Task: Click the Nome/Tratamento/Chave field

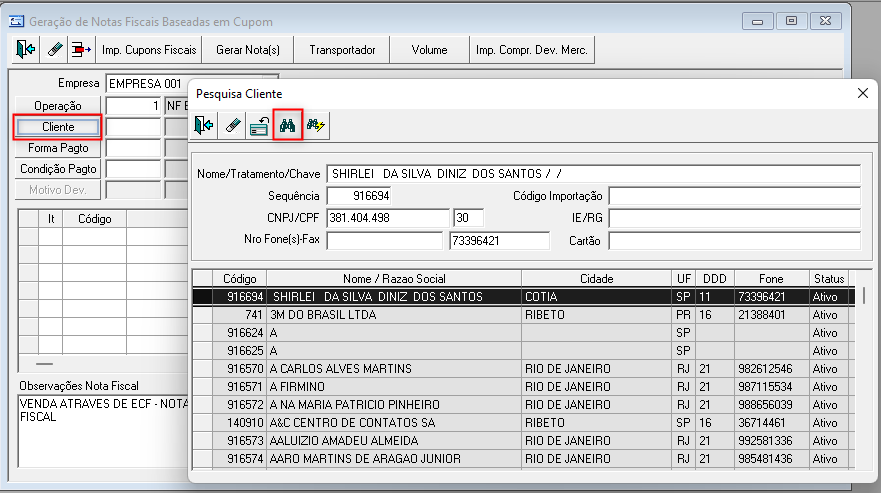Action: tap(593, 174)
